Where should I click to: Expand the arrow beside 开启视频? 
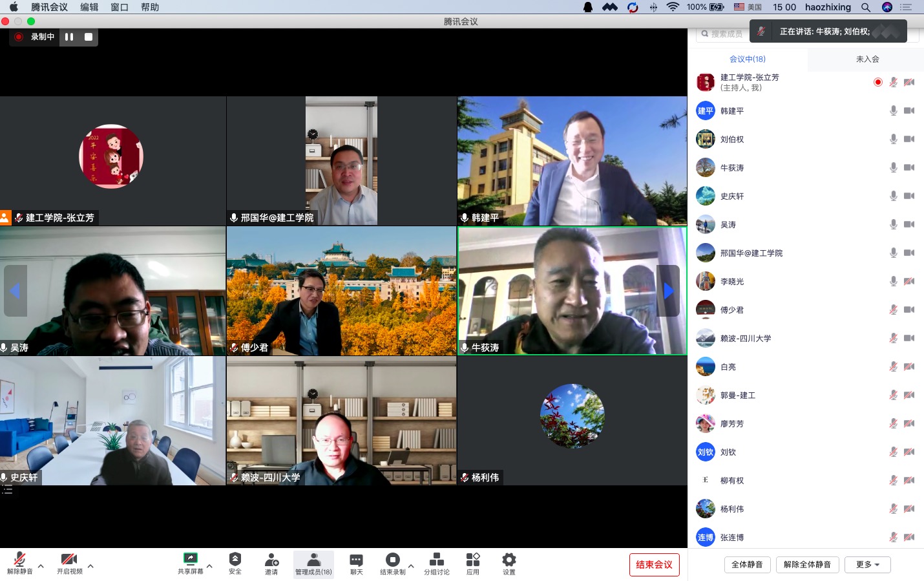pyautogui.click(x=90, y=566)
